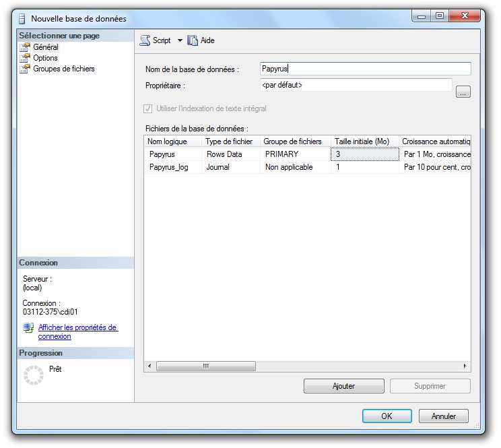Click the database name input field

(365, 69)
